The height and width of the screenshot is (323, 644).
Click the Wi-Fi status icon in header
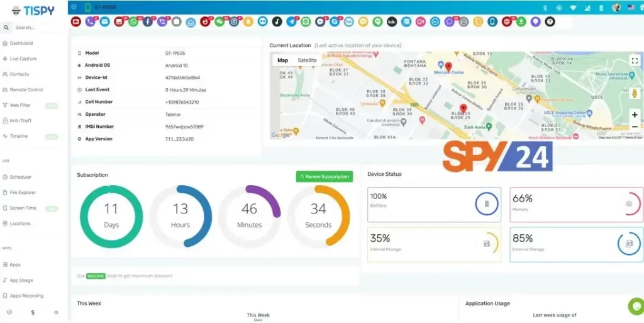[574, 8]
